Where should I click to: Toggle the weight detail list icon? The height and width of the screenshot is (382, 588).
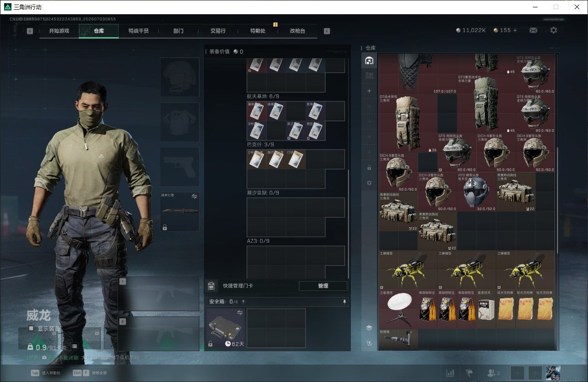pos(74,347)
